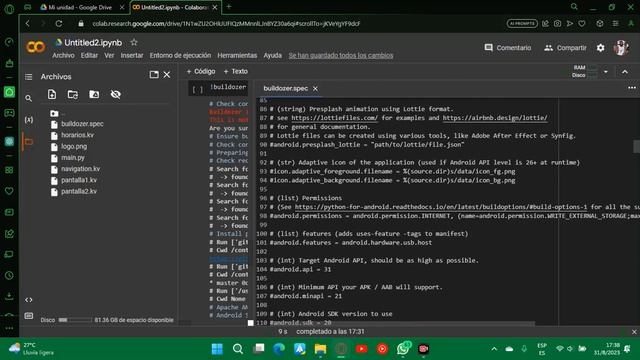This screenshot has width=640, height=360.
Task: Click the Disco usage progress bar
Action: [75, 320]
